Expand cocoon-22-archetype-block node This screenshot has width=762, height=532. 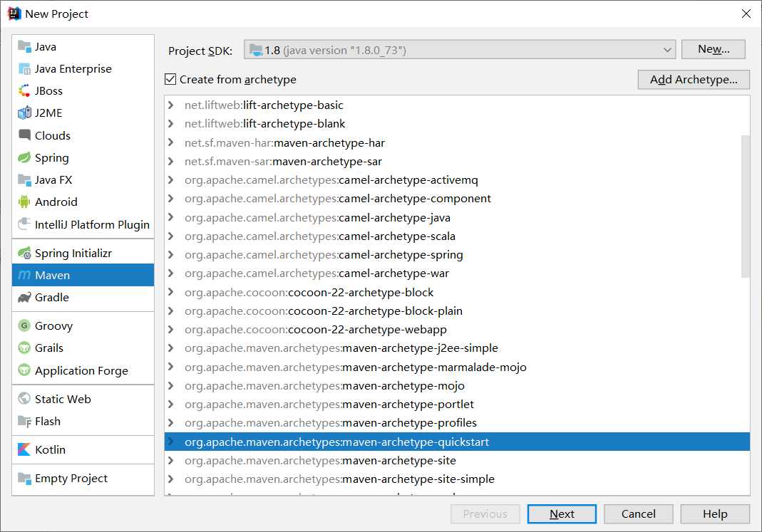(x=170, y=292)
